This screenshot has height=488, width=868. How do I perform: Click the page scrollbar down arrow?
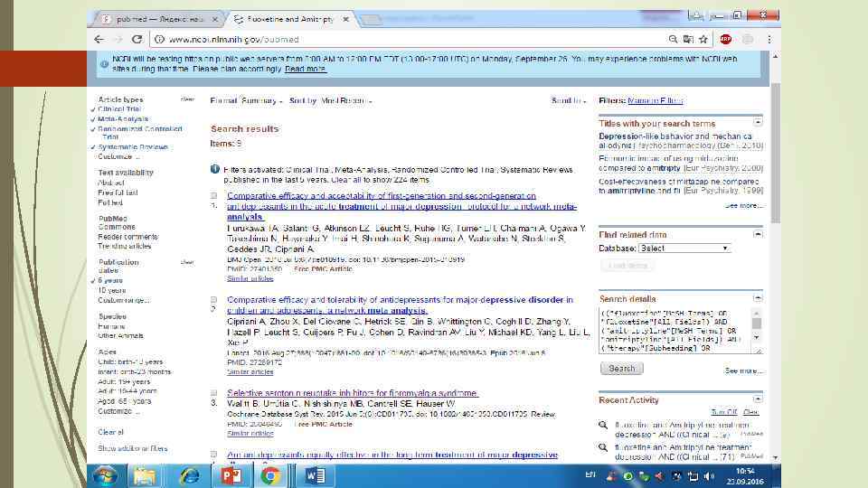(x=775, y=458)
